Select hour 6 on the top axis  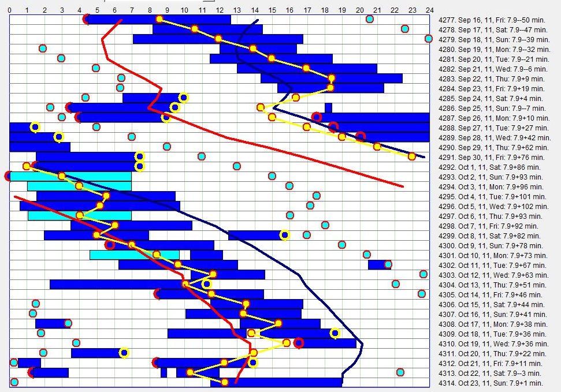114,9
